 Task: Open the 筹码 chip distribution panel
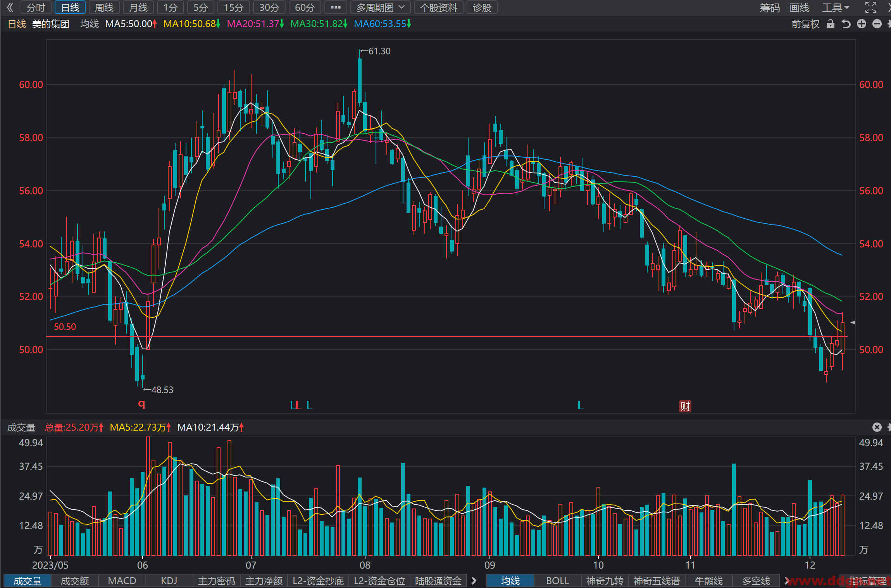769,7
